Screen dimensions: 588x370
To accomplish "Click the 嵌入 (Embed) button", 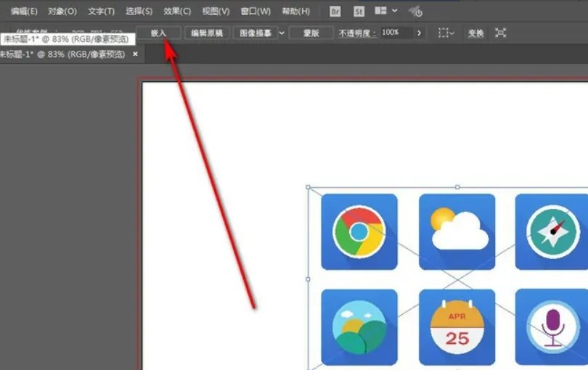I will 158,33.
